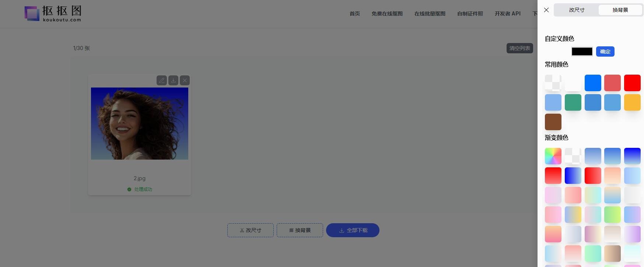Click the 处理成功 status text

pyautogui.click(x=143, y=189)
